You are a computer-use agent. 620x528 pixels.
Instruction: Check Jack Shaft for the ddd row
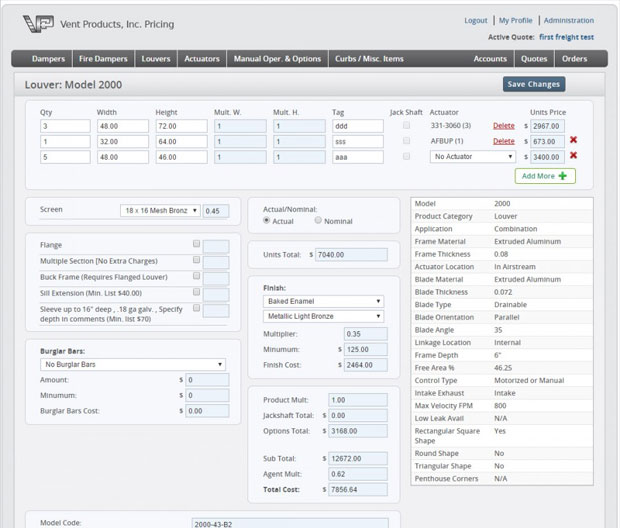coord(406,126)
